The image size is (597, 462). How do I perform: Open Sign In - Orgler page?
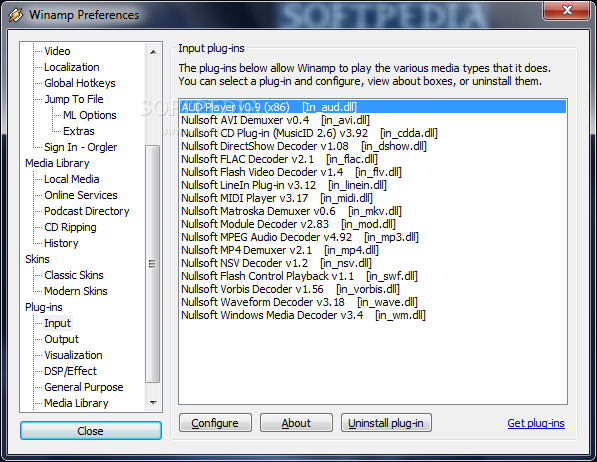click(80, 147)
